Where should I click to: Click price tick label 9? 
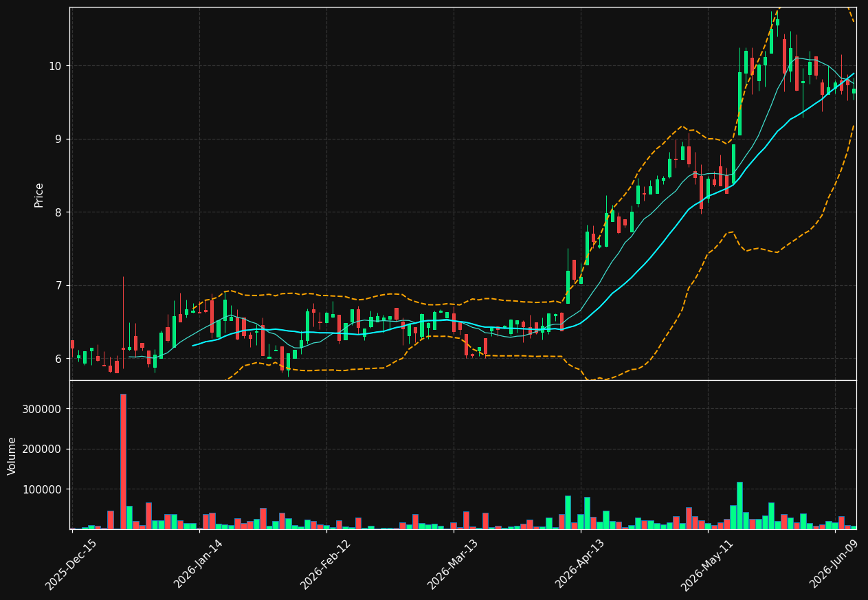(58, 139)
